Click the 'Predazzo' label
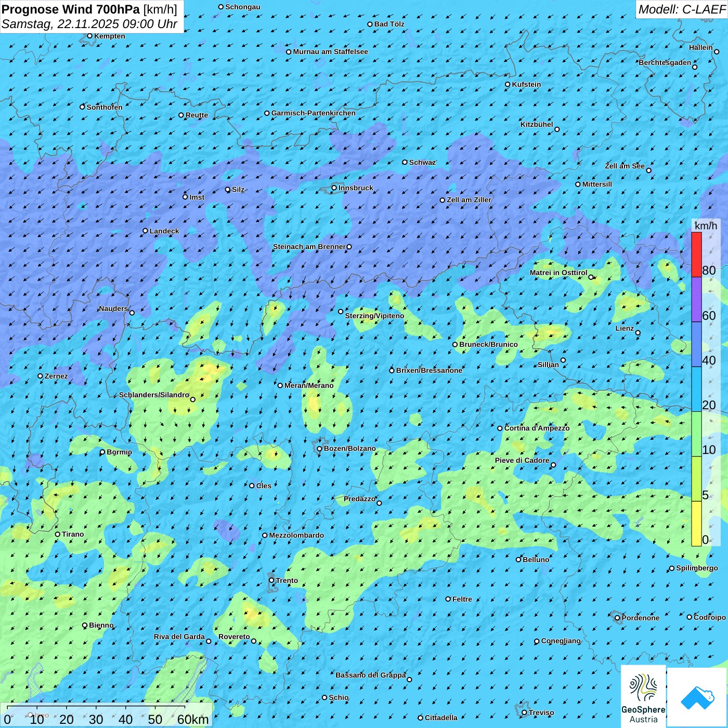Image resolution: width=728 pixels, height=728 pixels. coord(359,499)
